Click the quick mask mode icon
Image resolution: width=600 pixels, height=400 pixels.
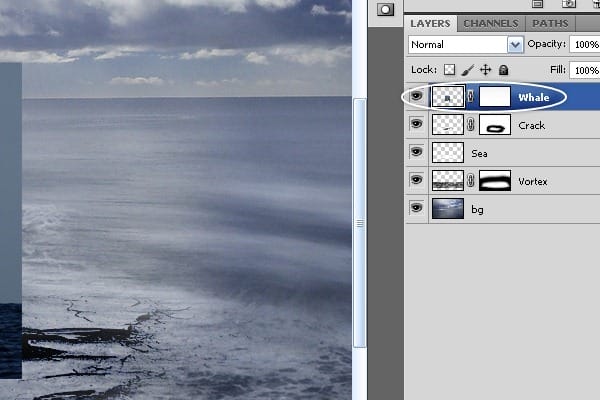pos(385,10)
